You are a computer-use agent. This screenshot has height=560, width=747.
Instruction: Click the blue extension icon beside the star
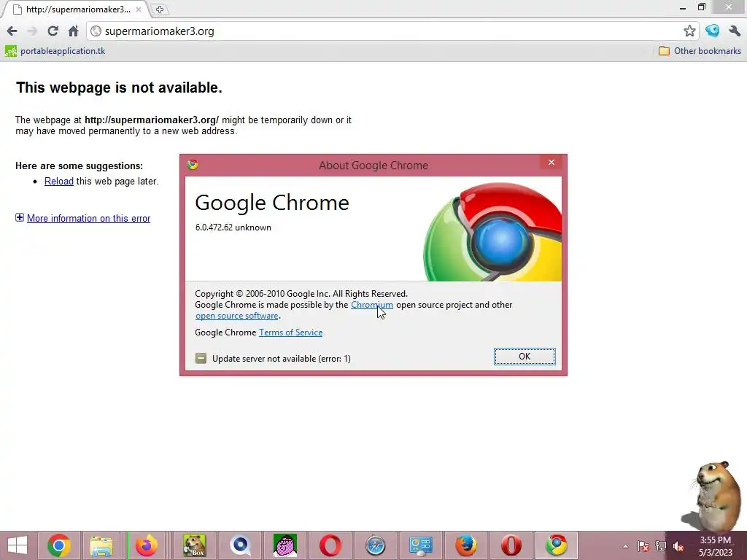(712, 31)
